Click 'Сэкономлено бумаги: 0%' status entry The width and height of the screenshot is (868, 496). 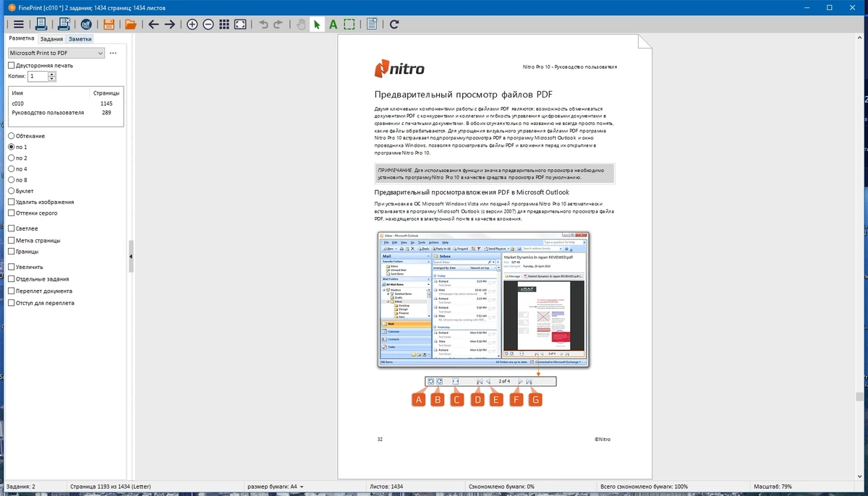coord(502,487)
